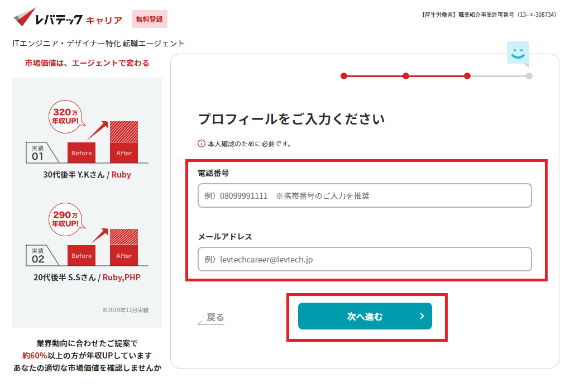570x392 pixels.
Task: Click the smiley face chat bubble icon
Action: tap(517, 54)
